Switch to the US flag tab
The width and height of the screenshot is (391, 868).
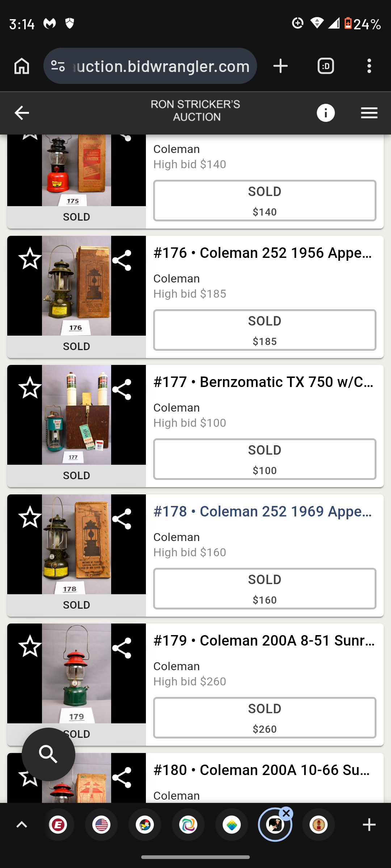coord(101,825)
